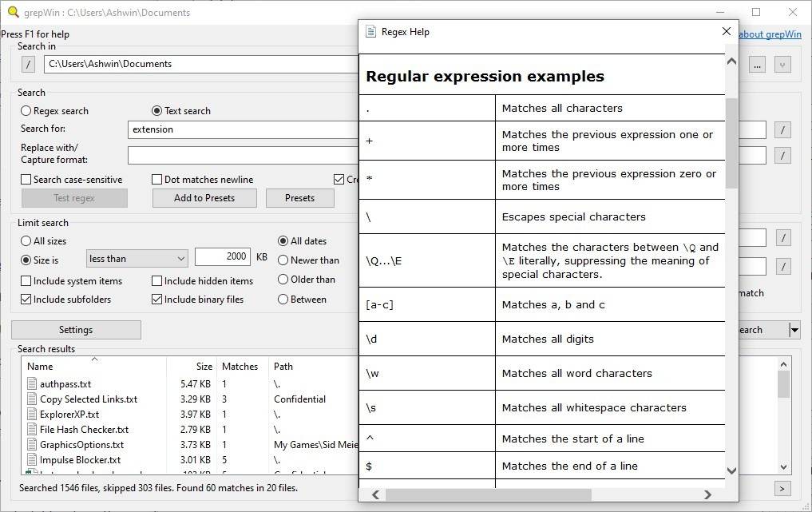The image size is (812, 512).
Task: Click Regex Help horizontal scrollbar thumb
Action: (489, 495)
